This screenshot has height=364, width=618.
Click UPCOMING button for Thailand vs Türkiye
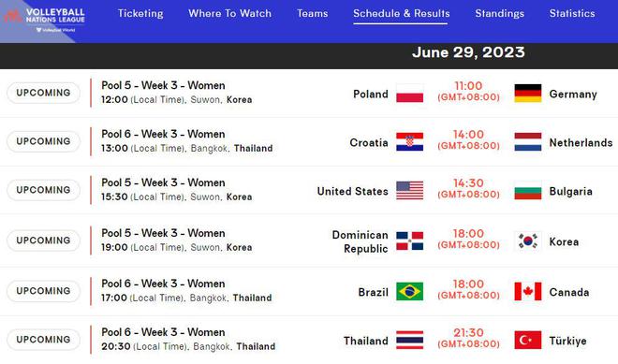pyautogui.click(x=43, y=340)
